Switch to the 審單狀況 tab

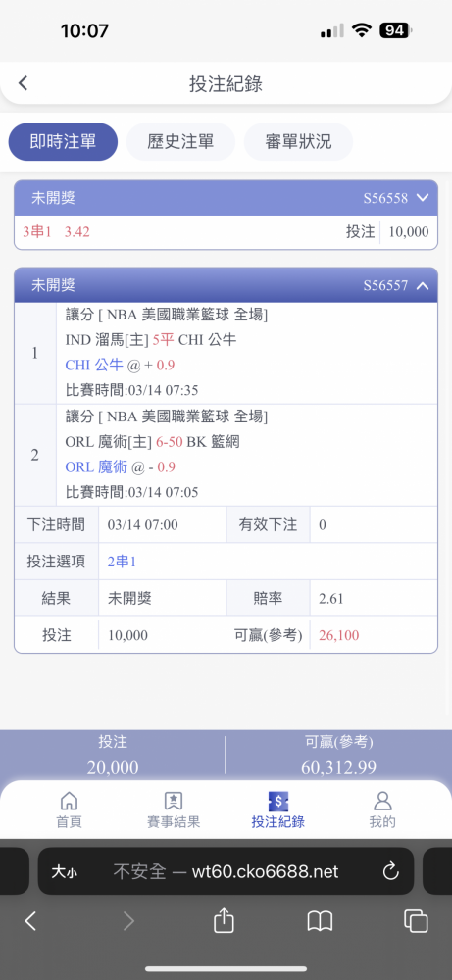pyautogui.click(x=298, y=142)
